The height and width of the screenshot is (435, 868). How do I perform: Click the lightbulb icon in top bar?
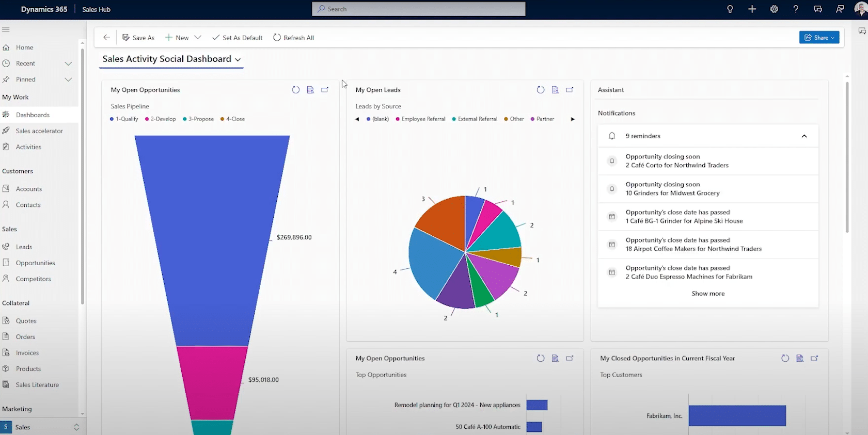(730, 9)
